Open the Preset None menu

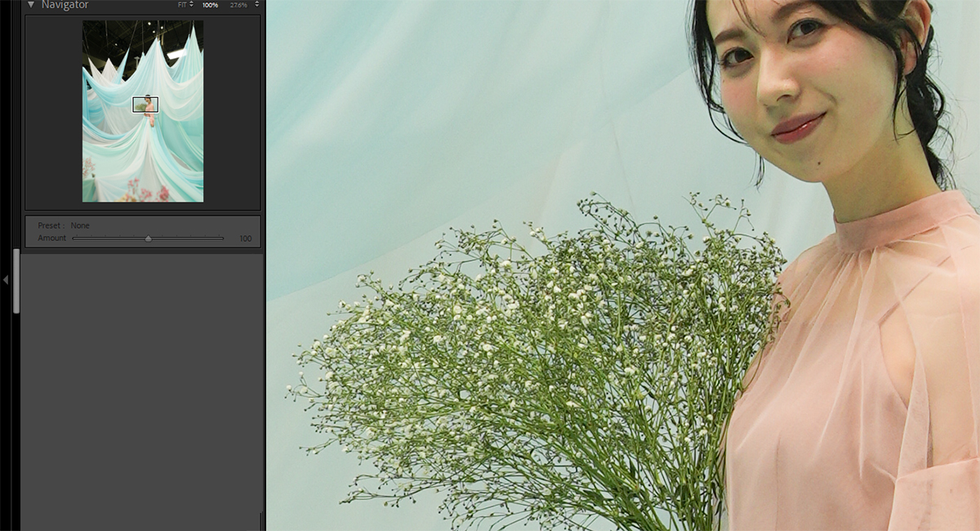[80, 225]
